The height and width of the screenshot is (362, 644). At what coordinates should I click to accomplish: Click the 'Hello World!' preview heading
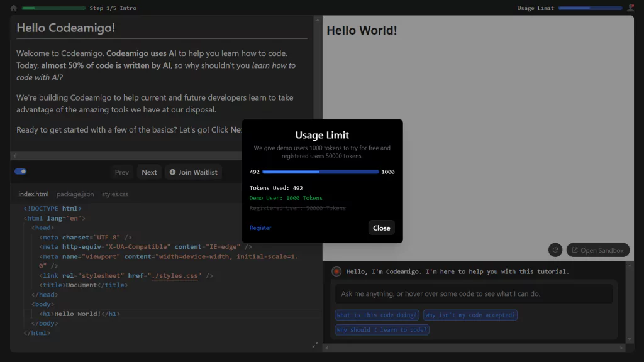pos(362,30)
